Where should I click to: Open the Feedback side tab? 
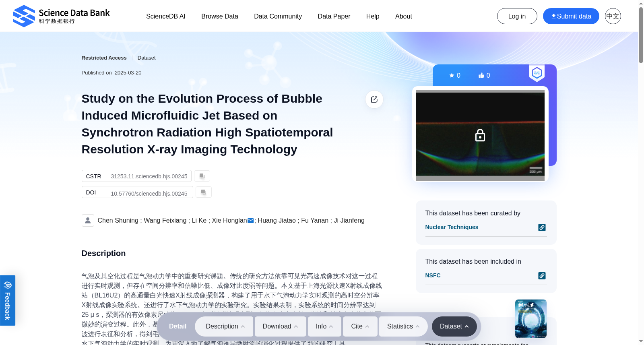click(8, 300)
